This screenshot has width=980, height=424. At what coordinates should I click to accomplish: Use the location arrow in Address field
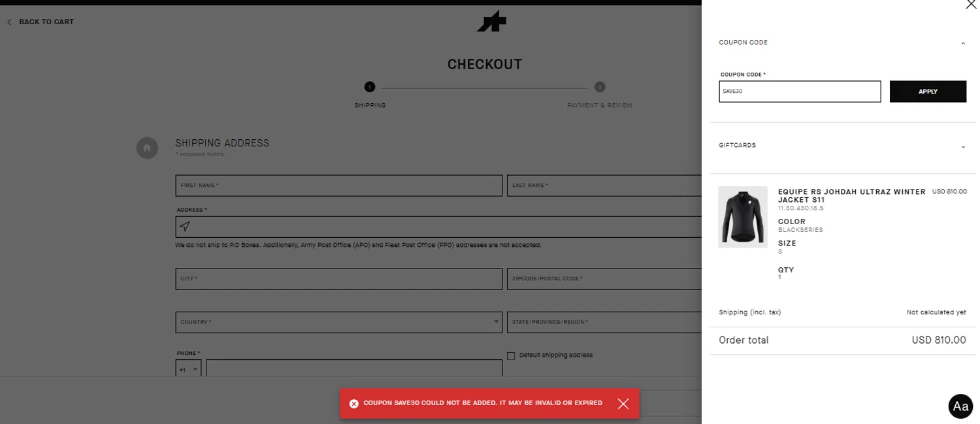[185, 227]
